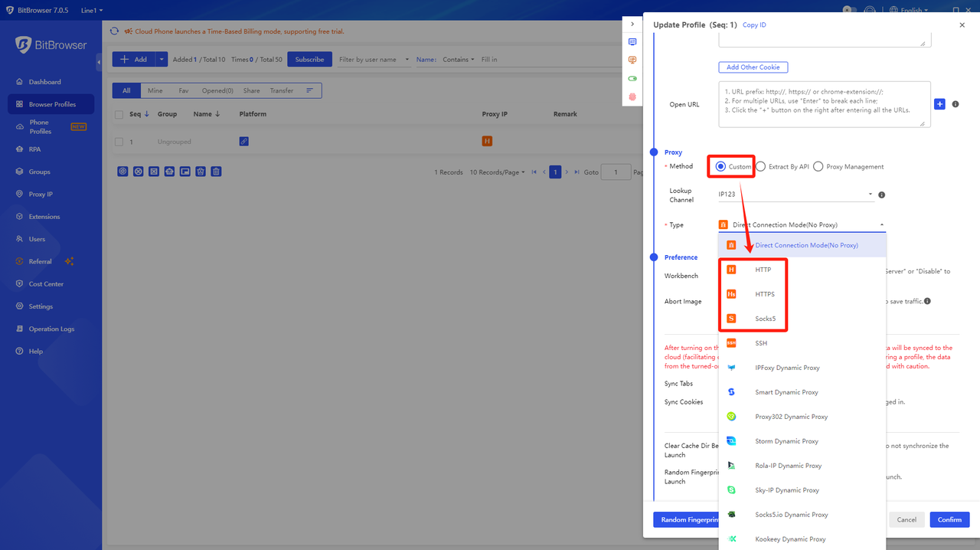Click the Copy ID link
The height and width of the screenshot is (550, 980).
(x=754, y=25)
